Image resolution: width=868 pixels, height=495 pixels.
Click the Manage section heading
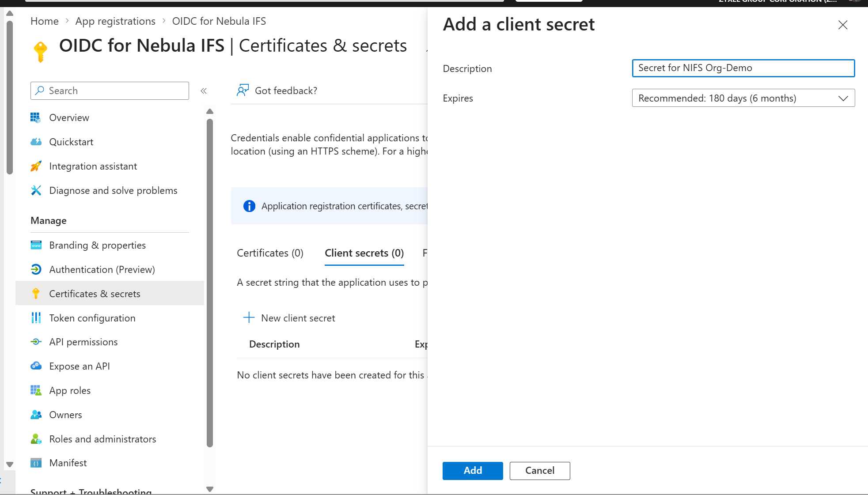click(x=49, y=221)
